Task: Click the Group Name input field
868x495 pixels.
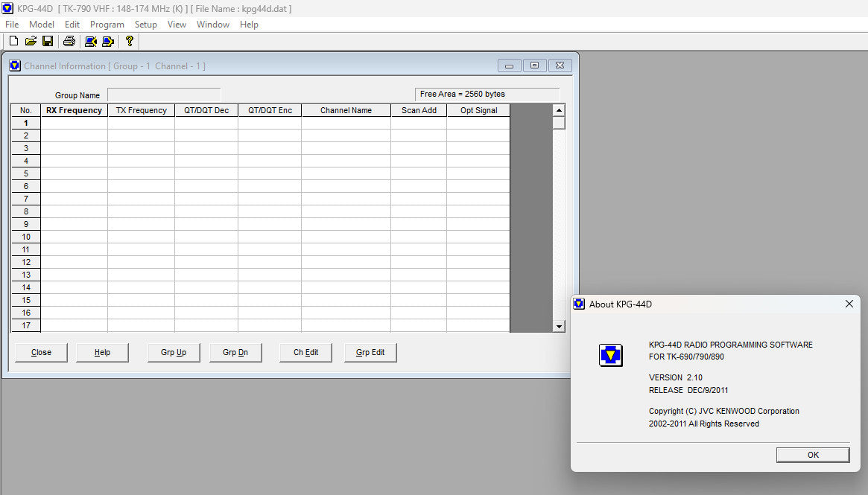Action: [x=164, y=95]
